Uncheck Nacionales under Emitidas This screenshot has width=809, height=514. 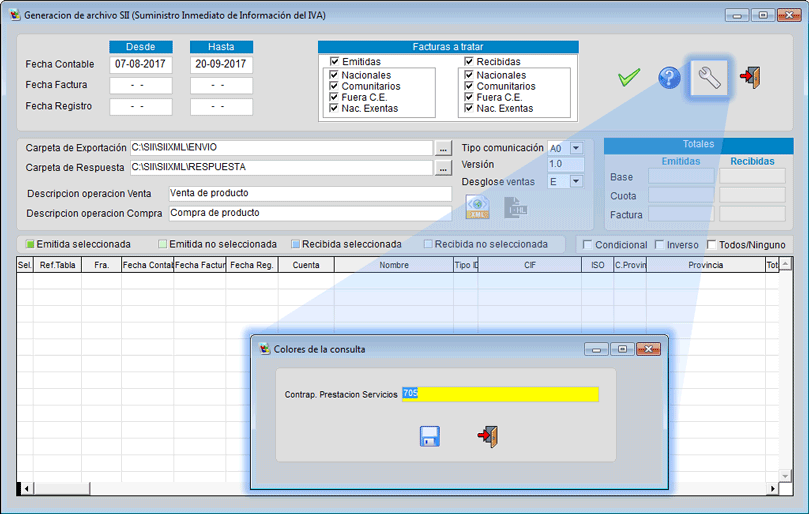(x=334, y=74)
